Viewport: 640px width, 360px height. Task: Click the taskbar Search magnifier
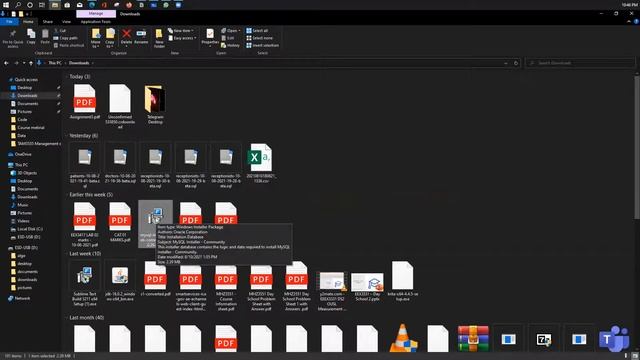18,5
